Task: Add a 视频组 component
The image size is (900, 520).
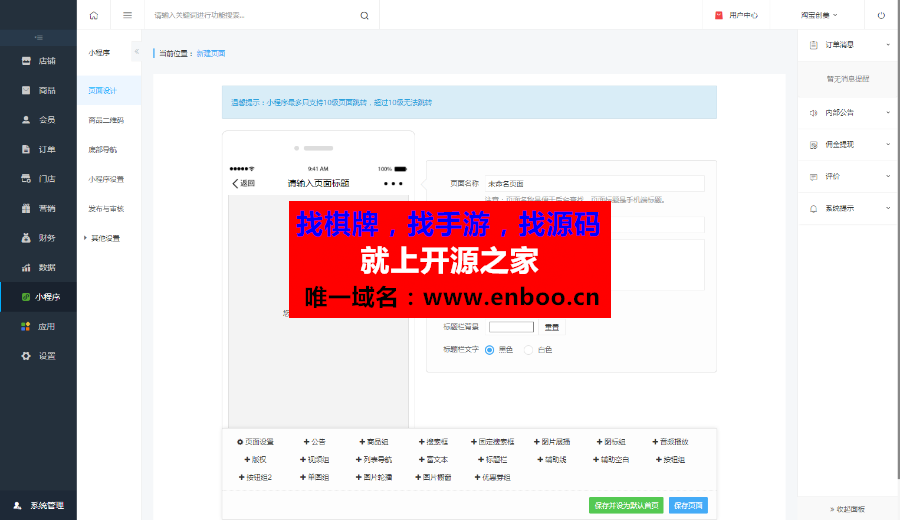Action: (x=315, y=460)
